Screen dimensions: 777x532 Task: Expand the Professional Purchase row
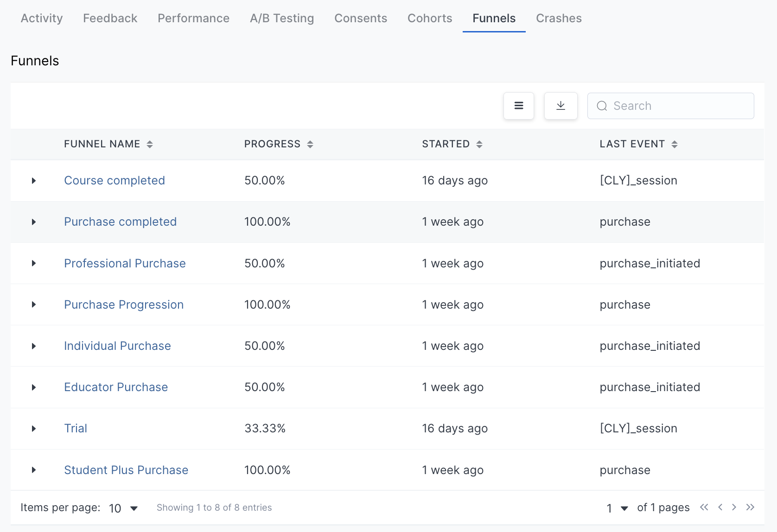point(34,263)
